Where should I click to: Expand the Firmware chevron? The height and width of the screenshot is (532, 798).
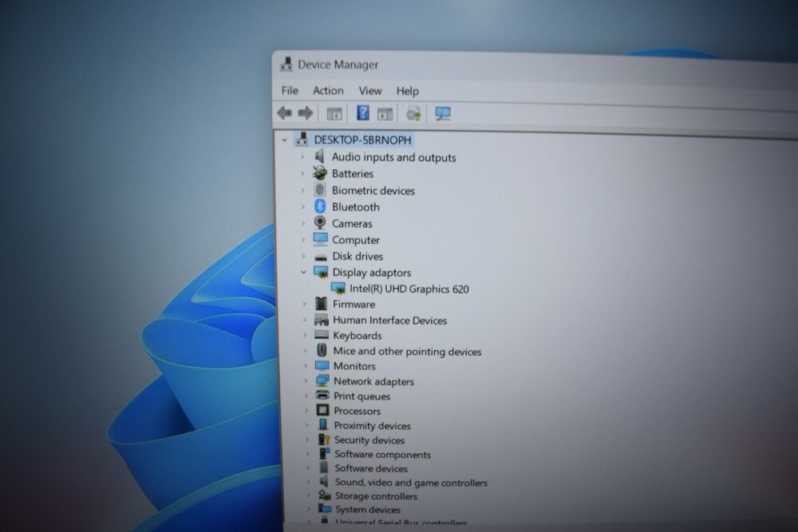(x=304, y=304)
